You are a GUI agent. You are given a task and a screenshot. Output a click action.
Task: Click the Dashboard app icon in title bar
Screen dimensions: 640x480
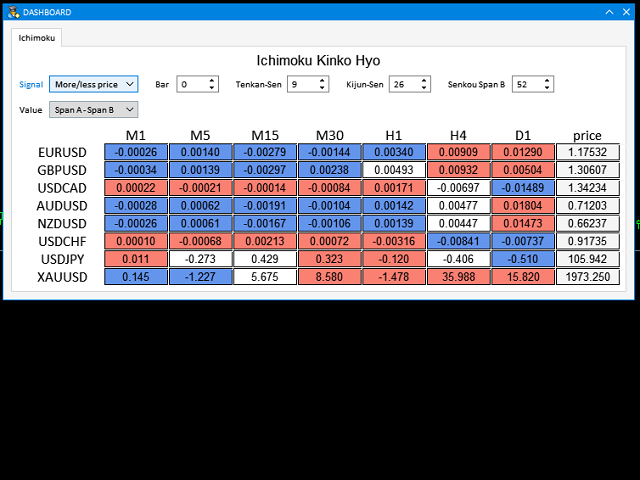point(13,12)
